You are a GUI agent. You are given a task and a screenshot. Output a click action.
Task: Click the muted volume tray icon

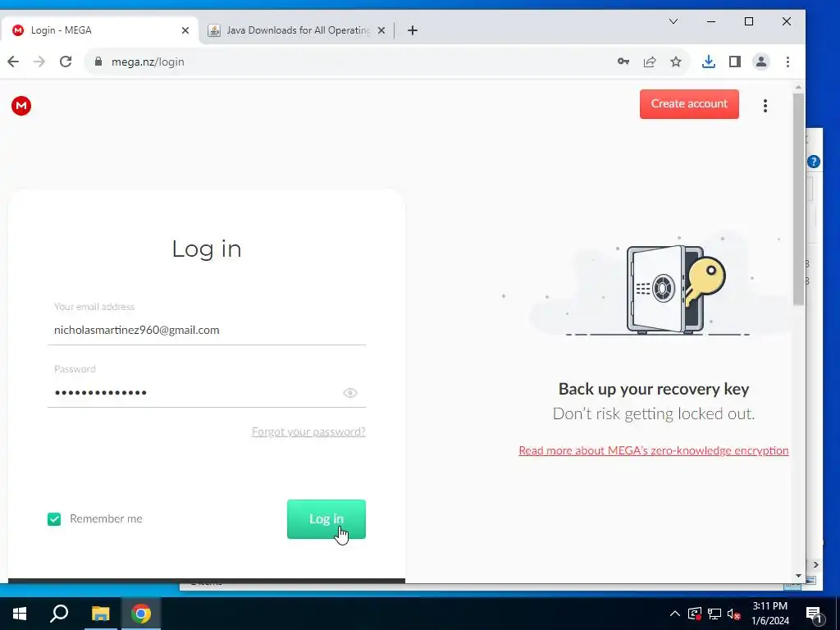pos(734,614)
